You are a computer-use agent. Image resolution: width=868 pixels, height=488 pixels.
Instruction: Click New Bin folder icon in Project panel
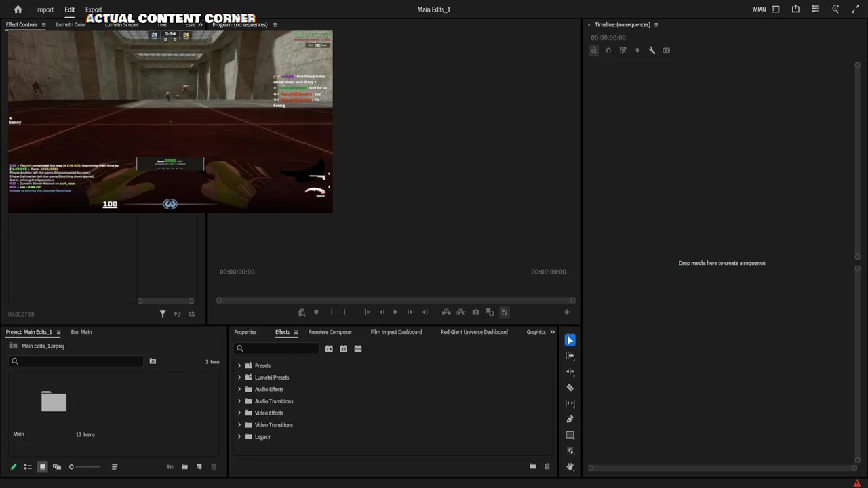tap(184, 466)
